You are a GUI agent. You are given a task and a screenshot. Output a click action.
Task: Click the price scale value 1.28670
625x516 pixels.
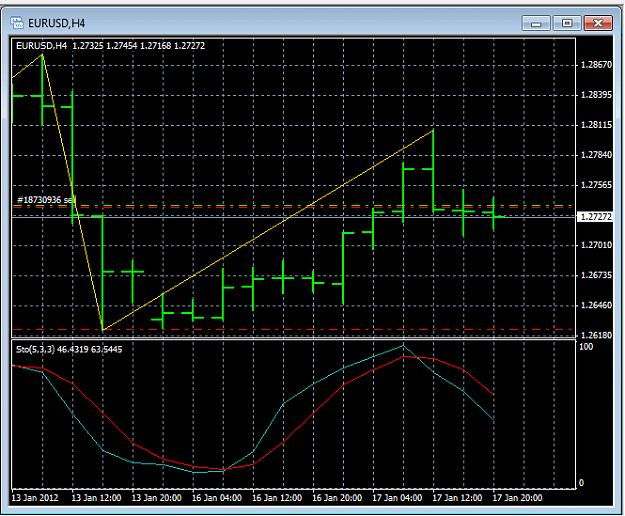(x=596, y=65)
